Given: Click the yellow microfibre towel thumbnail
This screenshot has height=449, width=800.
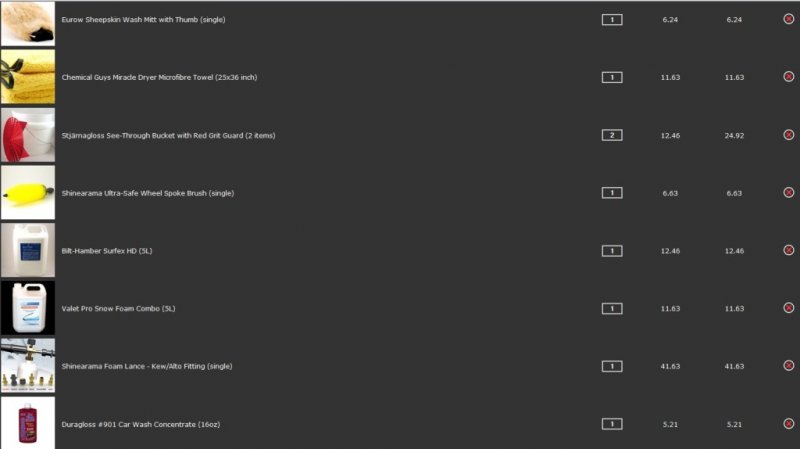Looking at the screenshot, I should coord(28,77).
